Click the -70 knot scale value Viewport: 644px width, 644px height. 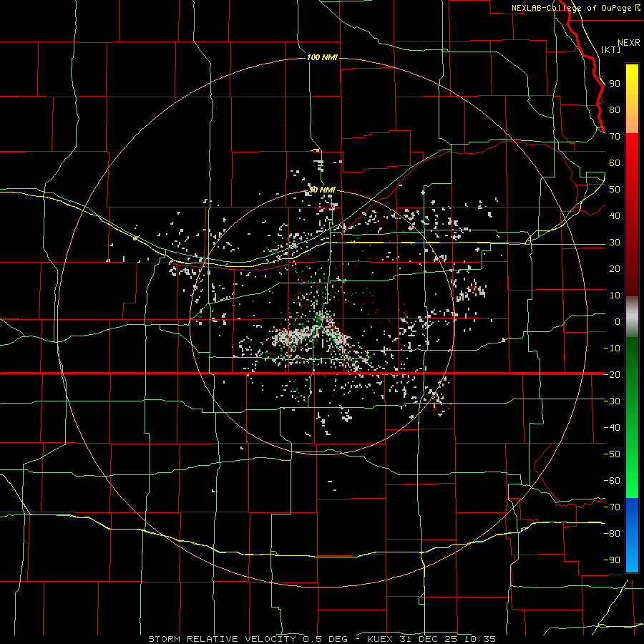click(612, 507)
